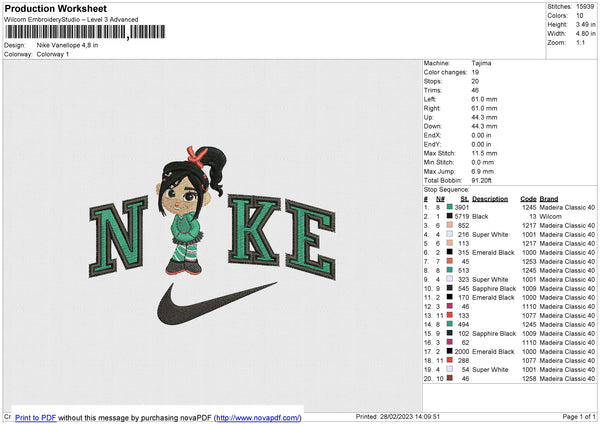Select 'Super White' in stop 9
The height and width of the screenshot is (424, 600).
[x=490, y=279]
